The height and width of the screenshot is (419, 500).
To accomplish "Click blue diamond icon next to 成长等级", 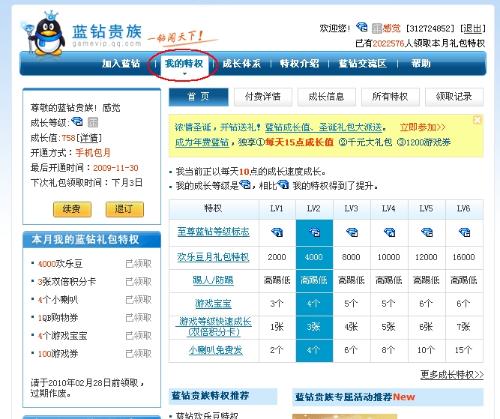I will (77, 122).
